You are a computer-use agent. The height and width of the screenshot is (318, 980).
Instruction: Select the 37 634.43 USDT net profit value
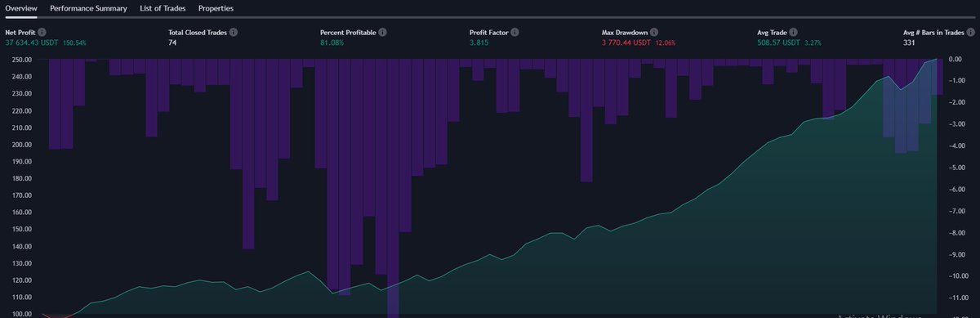pos(31,42)
